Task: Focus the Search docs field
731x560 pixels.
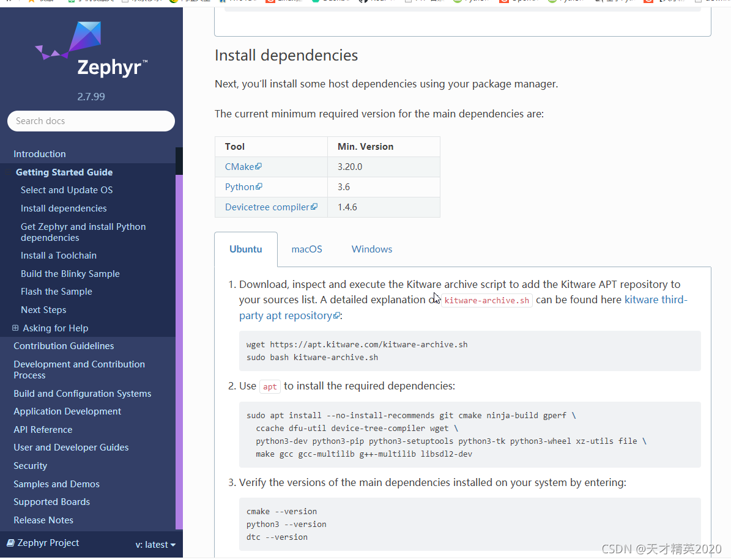Action: tap(91, 121)
